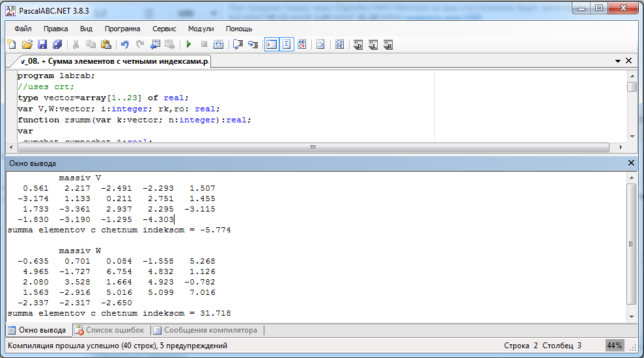Image resolution: width=644 pixels, height=358 pixels.
Task: Toggle the ABC intellisense toolbar button
Action: point(302,44)
